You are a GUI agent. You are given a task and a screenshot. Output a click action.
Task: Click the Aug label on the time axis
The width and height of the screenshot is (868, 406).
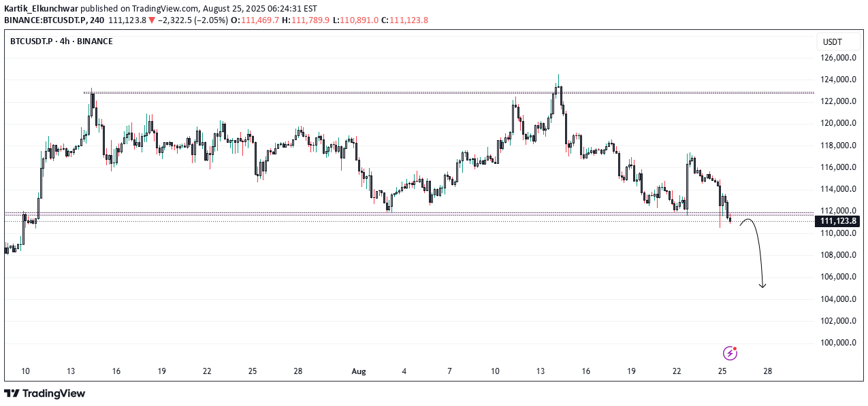point(359,371)
